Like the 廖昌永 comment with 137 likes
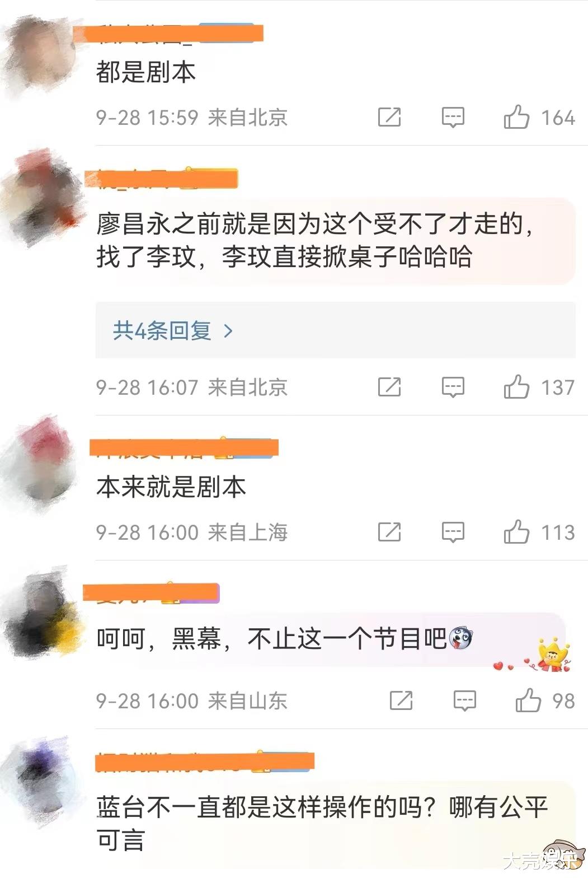 tap(516, 387)
